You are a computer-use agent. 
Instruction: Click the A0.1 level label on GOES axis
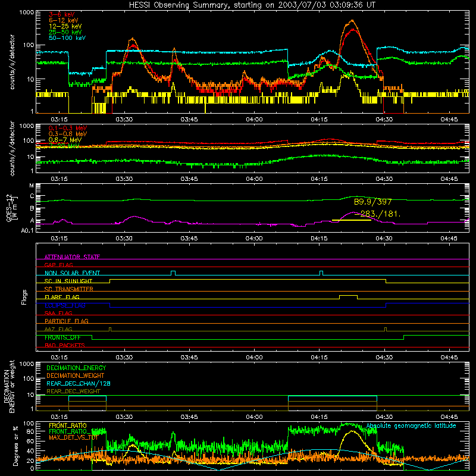tap(27, 230)
